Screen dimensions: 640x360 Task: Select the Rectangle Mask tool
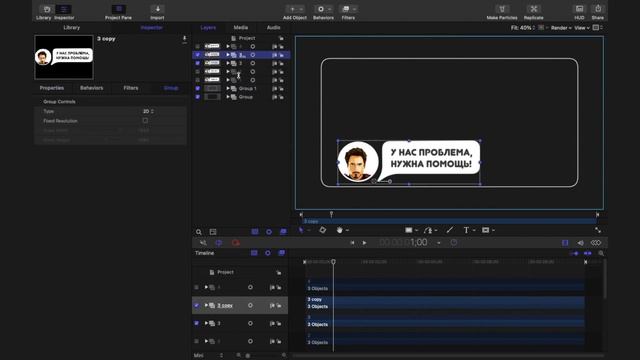pyautogui.click(x=485, y=230)
